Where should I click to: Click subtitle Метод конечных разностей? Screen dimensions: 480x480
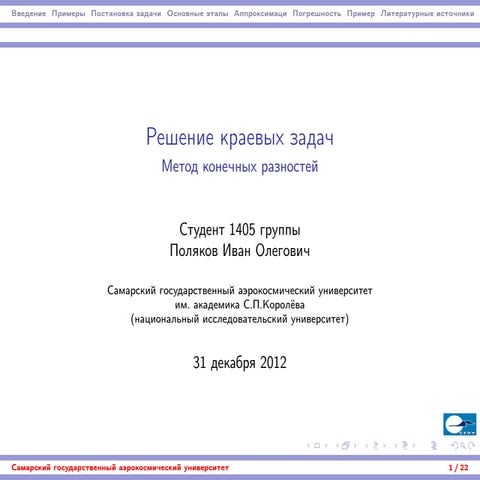pos(240,166)
